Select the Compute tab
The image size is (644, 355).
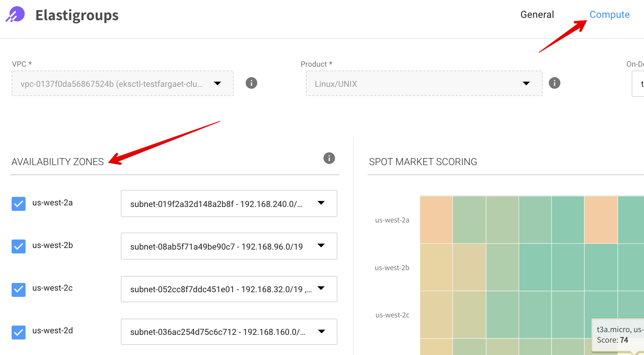click(609, 15)
